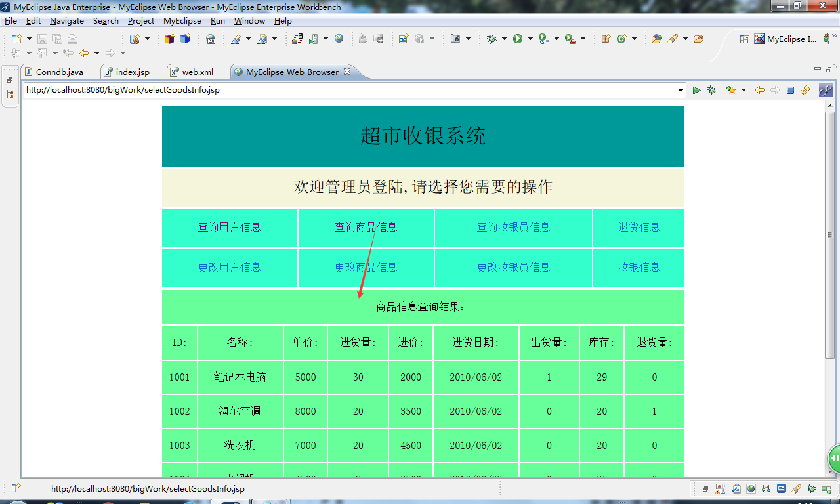Open the Navigate menu
The height and width of the screenshot is (504, 840).
pos(67,21)
